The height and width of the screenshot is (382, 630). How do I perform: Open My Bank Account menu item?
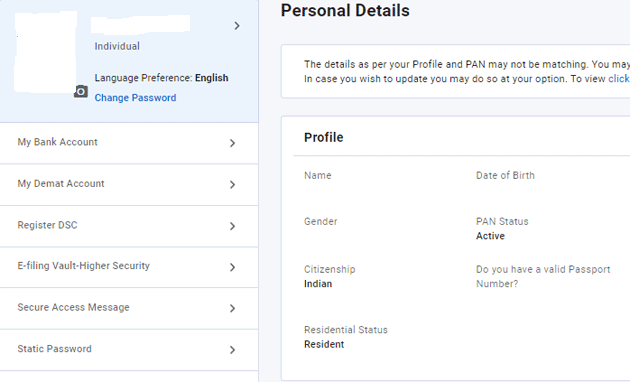129,143
